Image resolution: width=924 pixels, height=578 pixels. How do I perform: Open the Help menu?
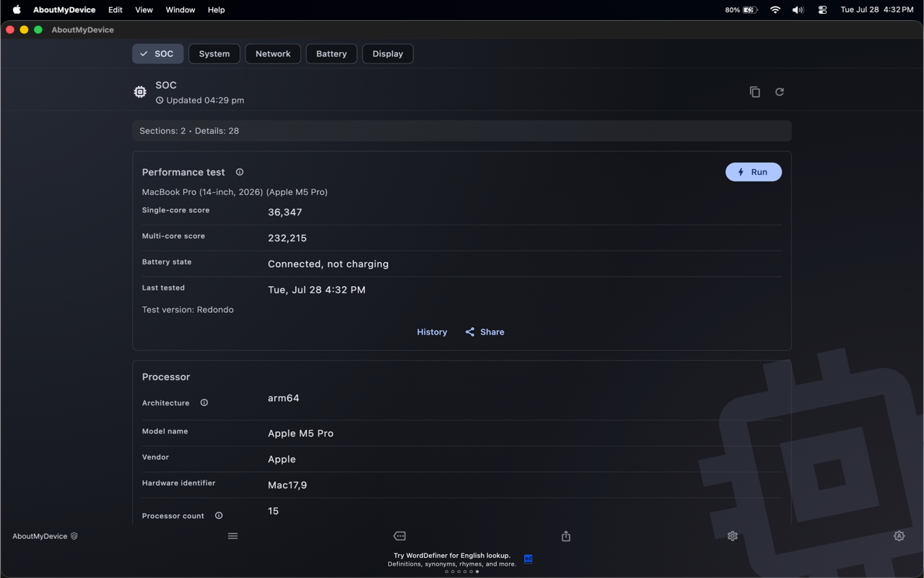coord(216,10)
